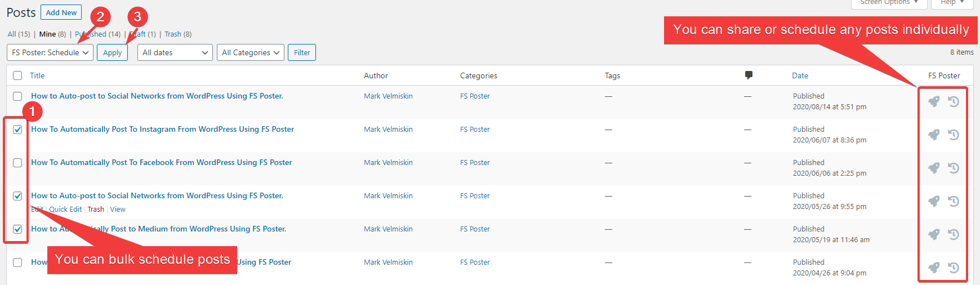Screen dimensions: 980x285
Task: Uncheck the Instagram post checkbox
Action: 17,130
